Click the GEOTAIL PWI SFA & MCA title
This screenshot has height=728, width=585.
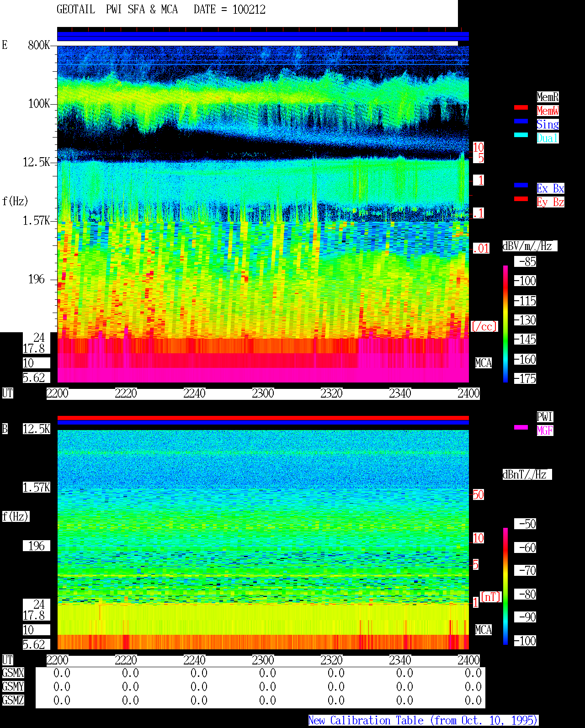coord(117,10)
